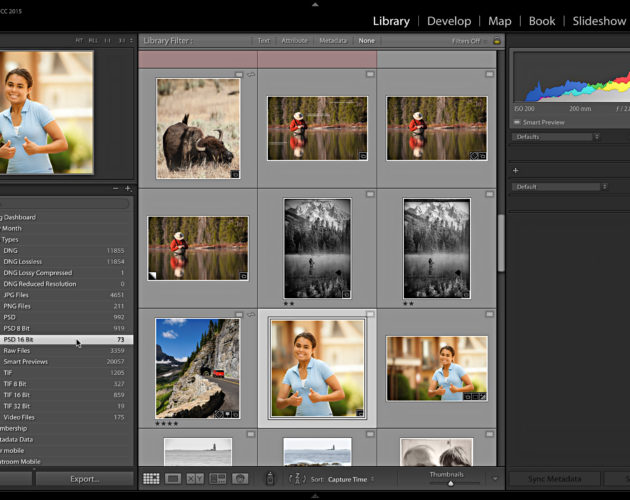Image resolution: width=630 pixels, height=500 pixels.
Task: Toggle corner marker above selected portrait photo
Action: click(370, 314)
